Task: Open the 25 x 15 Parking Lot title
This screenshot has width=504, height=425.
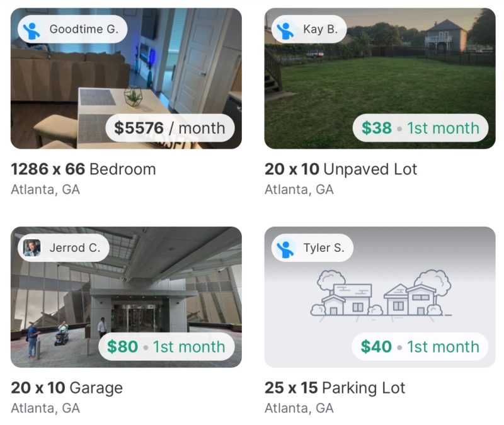Action: 335,388
